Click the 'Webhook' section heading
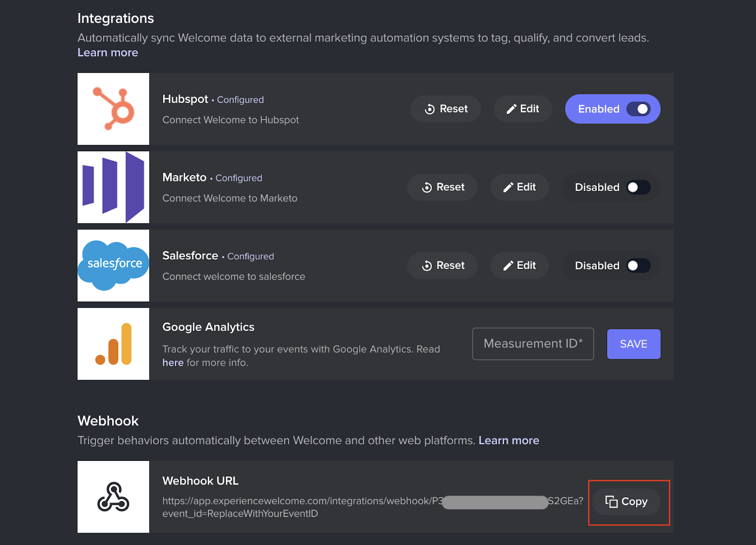The height and width of the screenshot is (545, 756). tap(108, 421)
